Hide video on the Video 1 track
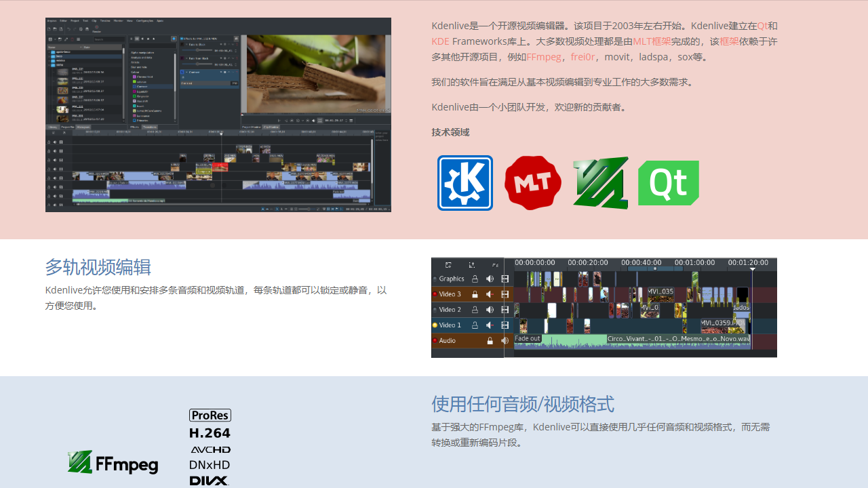Viewport: 868px width, 488px height. tap(505, 325)
